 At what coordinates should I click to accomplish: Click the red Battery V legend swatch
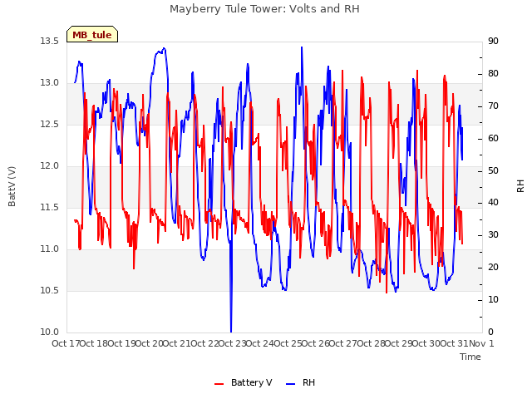[219, 384]
